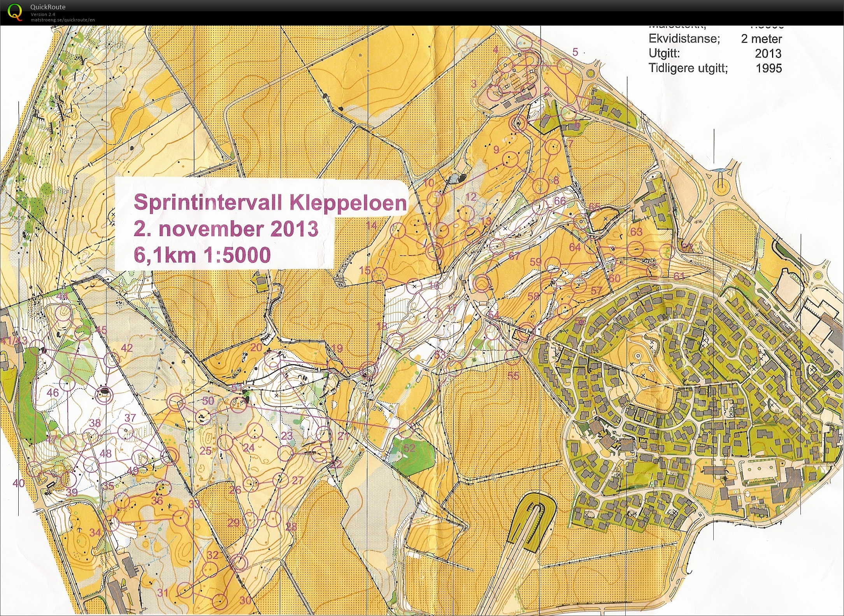Click the "Ekvidistanse; 2 meter" legend line
This screenshot has width=844, height=616.
pos(715,39)
